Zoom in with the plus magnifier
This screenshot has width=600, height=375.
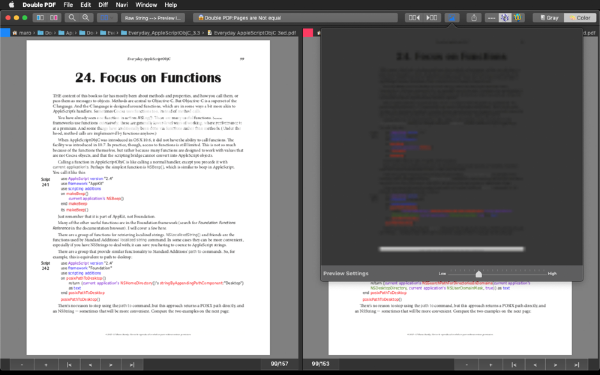click(x=86, y=18)
